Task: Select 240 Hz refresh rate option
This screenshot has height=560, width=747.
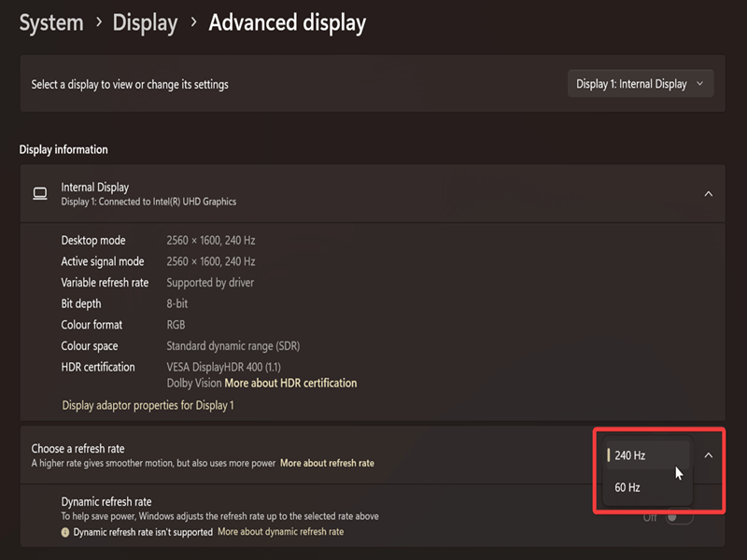Action: coord(647,455)
